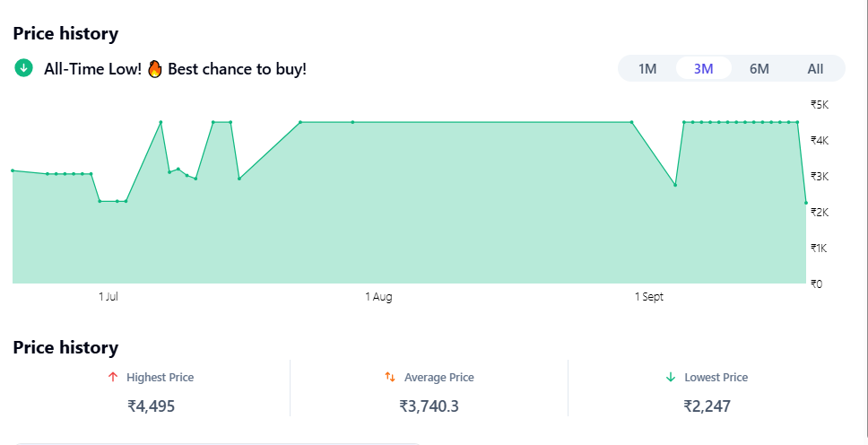Click the ₹5K y-axis label

(820, 104)
